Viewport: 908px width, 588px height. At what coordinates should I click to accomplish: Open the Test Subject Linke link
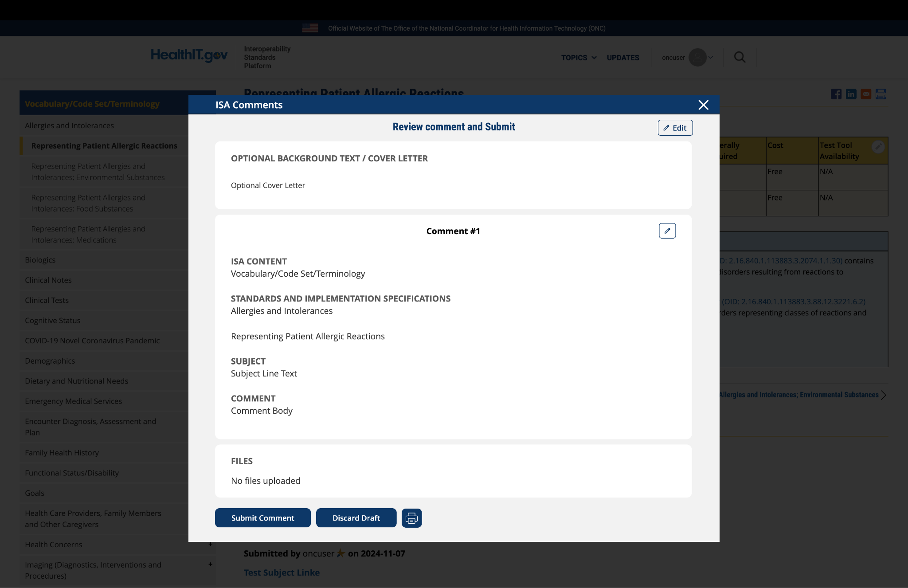pos(282,572)
